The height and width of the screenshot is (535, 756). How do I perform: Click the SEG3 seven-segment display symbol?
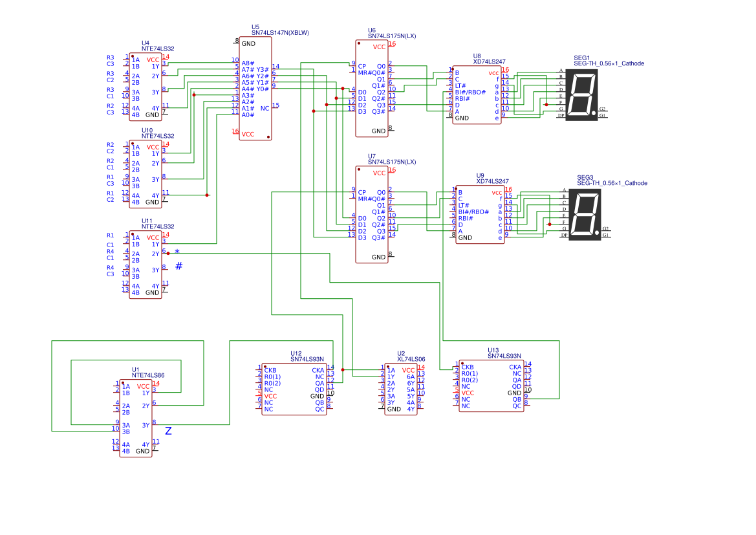(585, 214)
